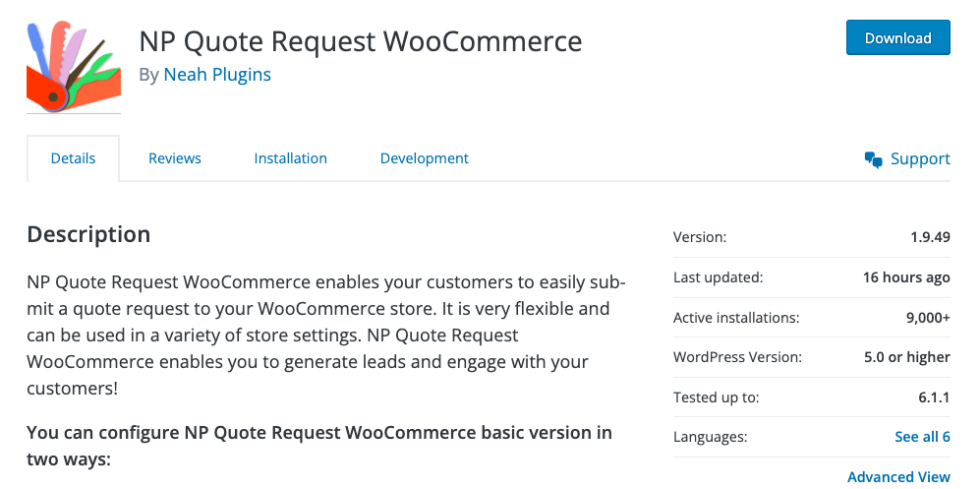Screen dimensions: 980x489
Task: Click the 'Version:' label
Action: tap(700, 238)
